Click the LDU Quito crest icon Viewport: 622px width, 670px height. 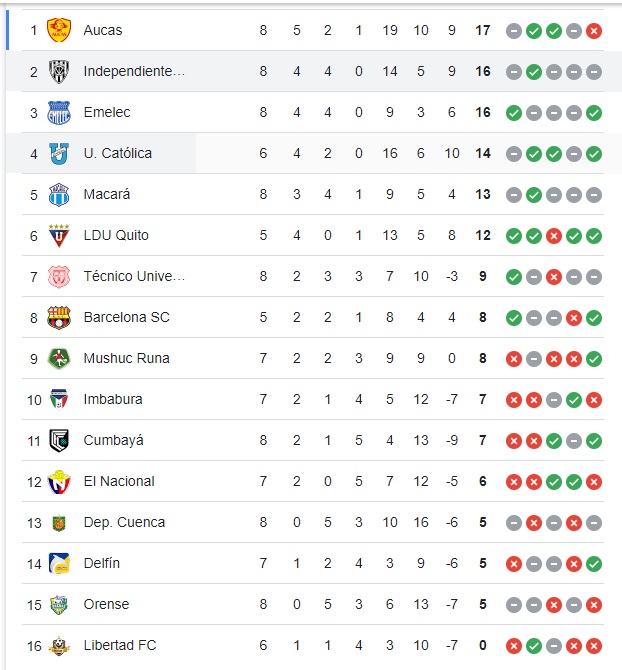coord(59,235)
